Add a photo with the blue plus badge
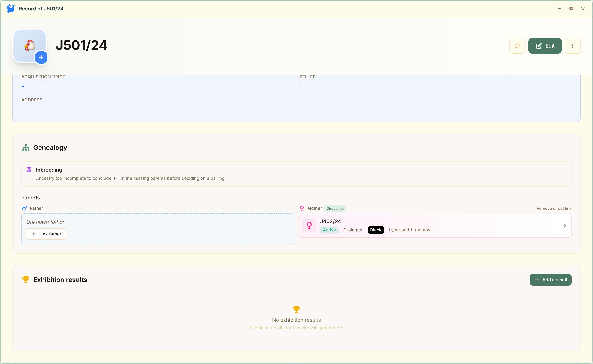Viewport: 593px width, 364px height. [41, 58]
